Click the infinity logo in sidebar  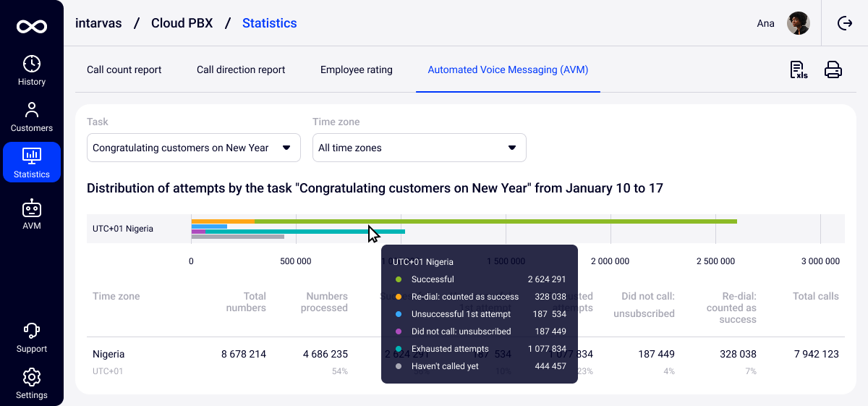32,27
